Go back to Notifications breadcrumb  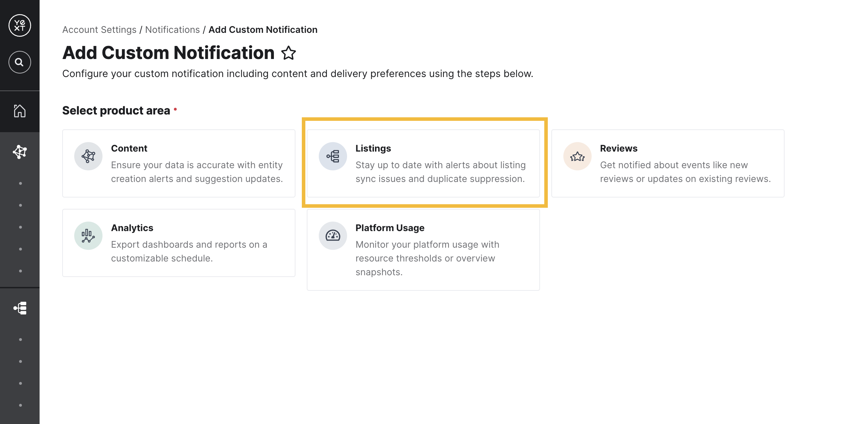172,30
